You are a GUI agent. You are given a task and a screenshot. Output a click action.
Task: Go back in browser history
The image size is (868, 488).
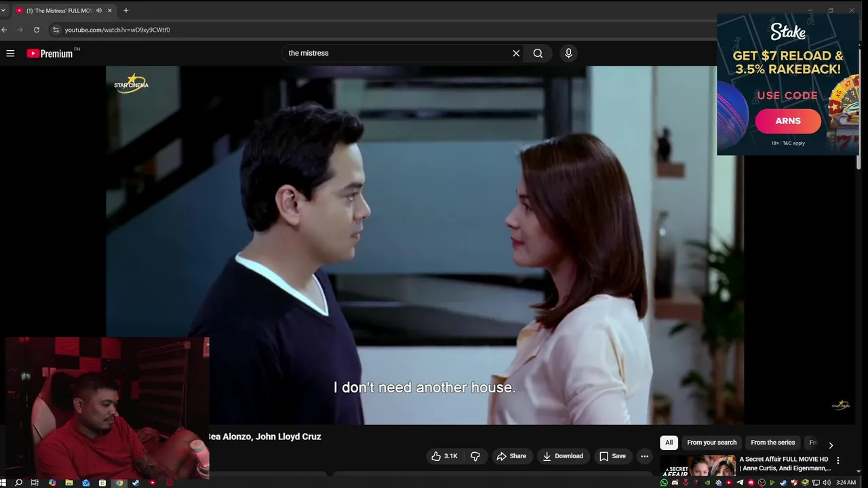tap(4, 30)
